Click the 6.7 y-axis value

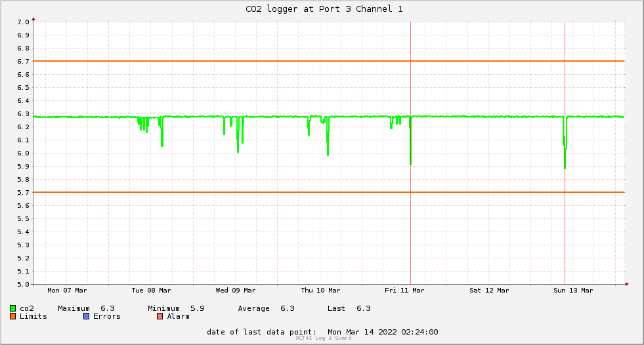23,62
